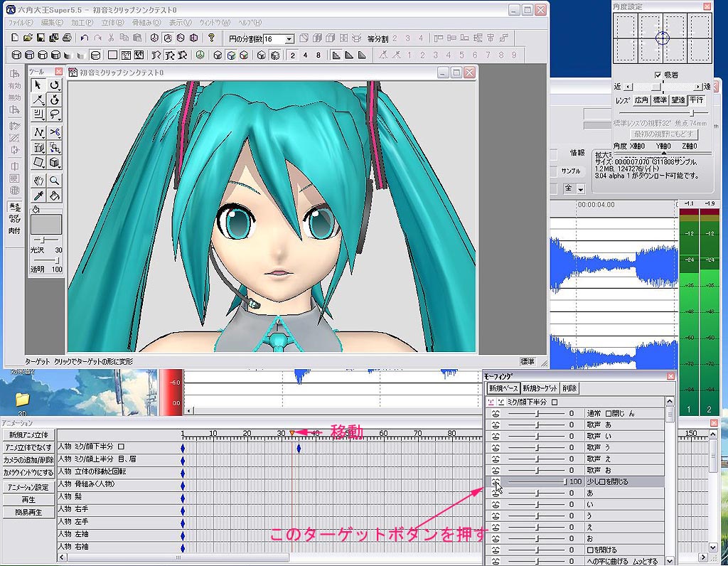Toggle the 望遠 telephoto lens button
728x566 pixels.
click(x=678, y=100)
